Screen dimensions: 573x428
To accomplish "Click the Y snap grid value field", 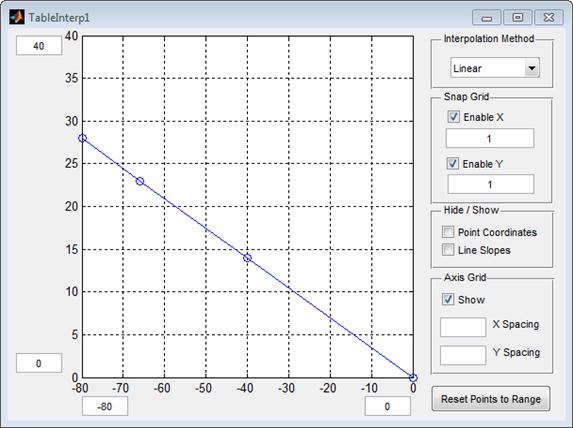I will (491, 184).
